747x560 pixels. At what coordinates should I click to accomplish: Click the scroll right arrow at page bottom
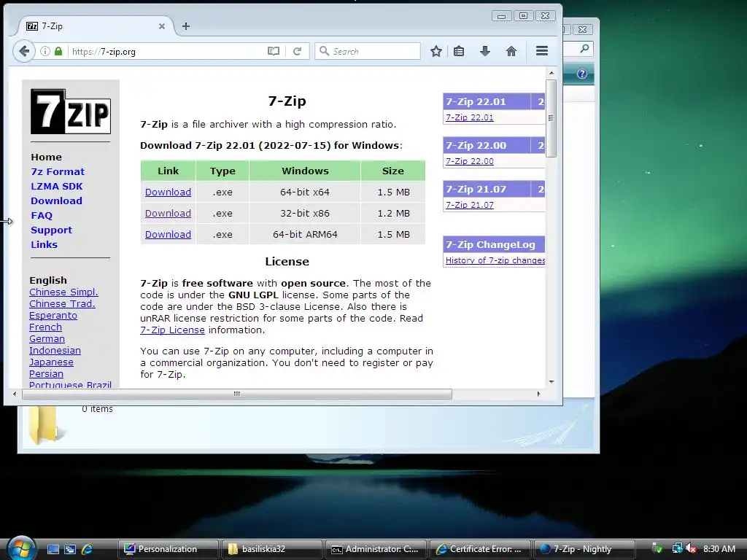click(x=538, y=394)
